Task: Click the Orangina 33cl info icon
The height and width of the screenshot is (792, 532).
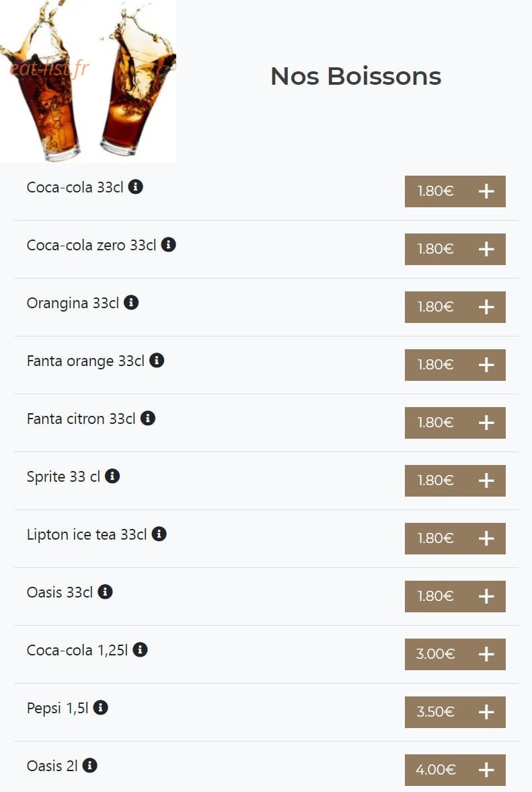Action: coord(131,303)
